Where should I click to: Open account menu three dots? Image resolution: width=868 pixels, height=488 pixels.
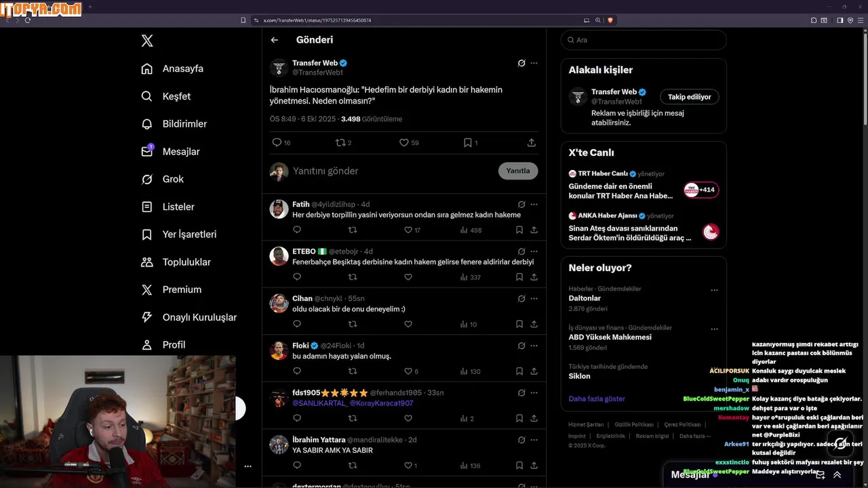coord(248,466)
